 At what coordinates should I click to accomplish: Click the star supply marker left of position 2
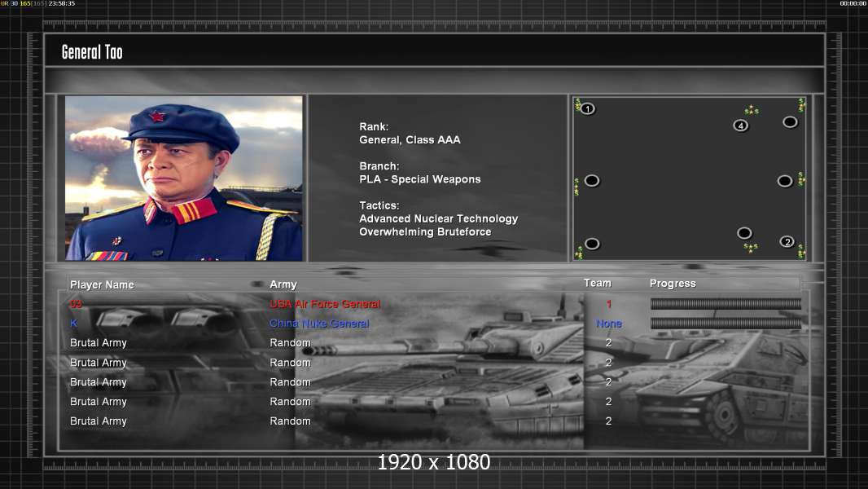coord(751,248)
